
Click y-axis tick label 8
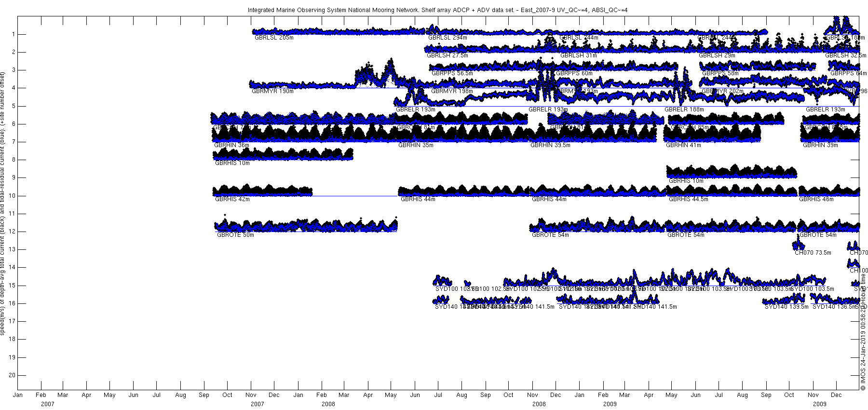(x=13, y=160)
